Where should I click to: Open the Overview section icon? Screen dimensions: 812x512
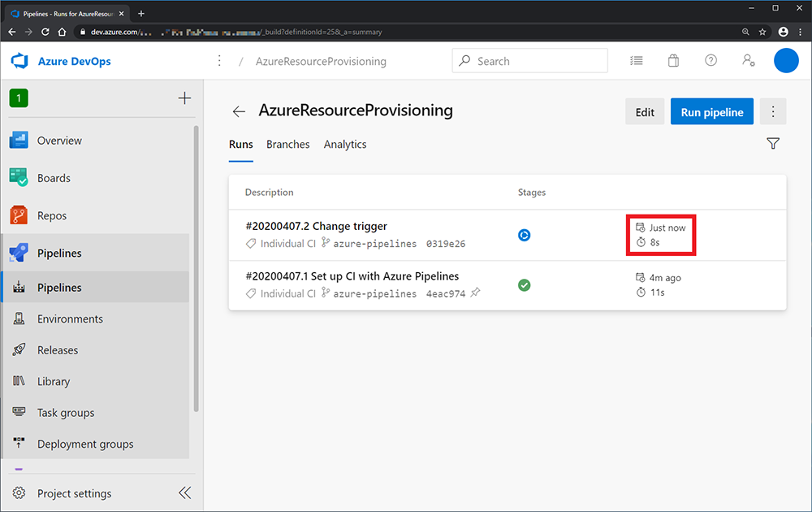(19, 141)
